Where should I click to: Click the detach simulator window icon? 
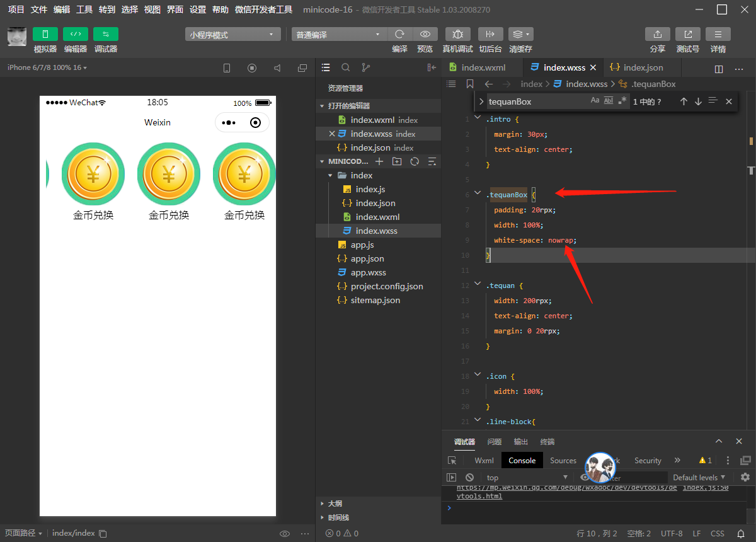[x=302, y=68]
